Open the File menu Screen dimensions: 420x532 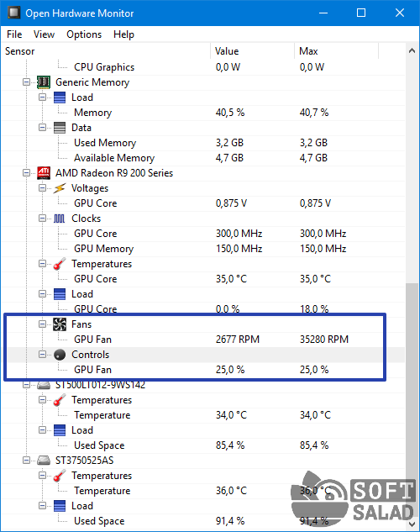tap(14, 34)
